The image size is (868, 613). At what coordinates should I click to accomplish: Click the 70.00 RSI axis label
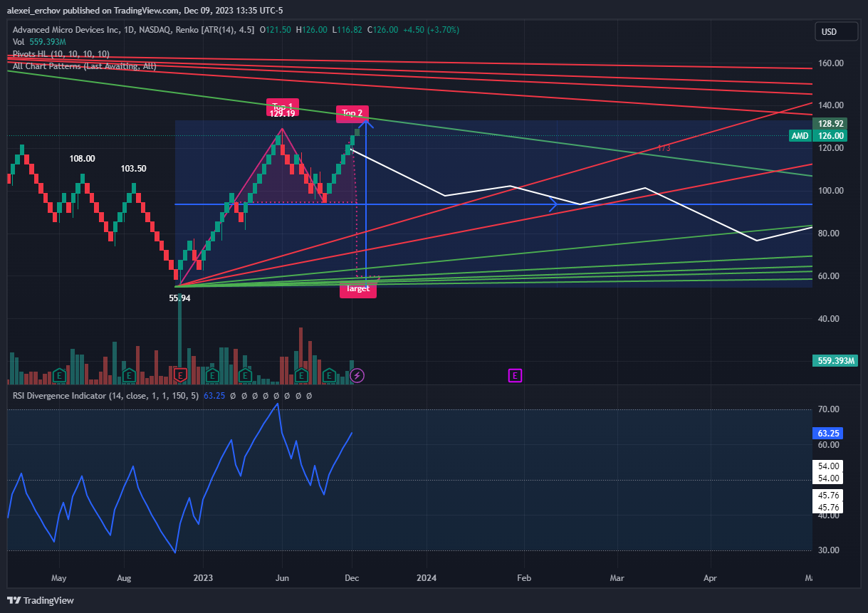point(829,409)
